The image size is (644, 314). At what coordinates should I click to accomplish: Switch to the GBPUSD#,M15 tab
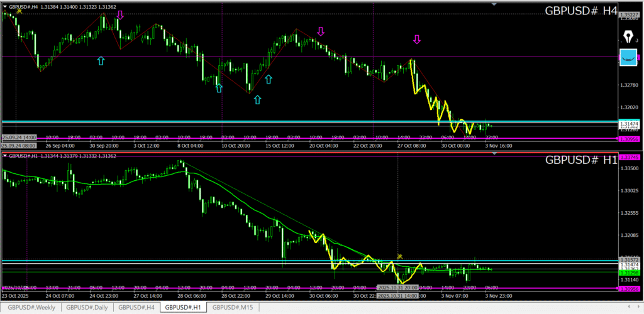tap(233, 307)
